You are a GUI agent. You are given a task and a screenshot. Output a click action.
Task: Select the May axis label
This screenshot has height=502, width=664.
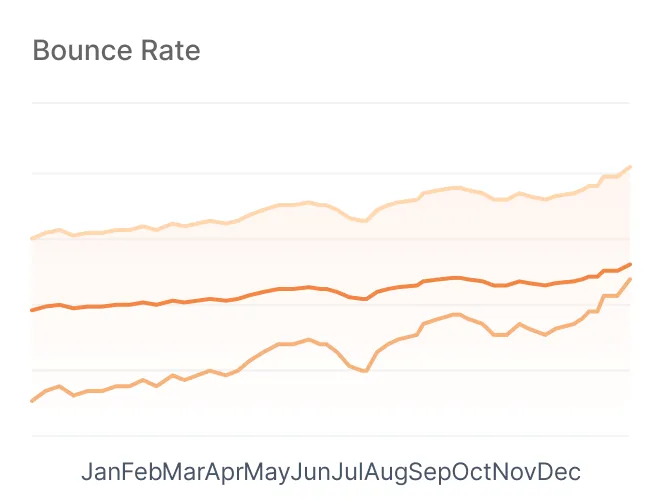click(268, 471)
